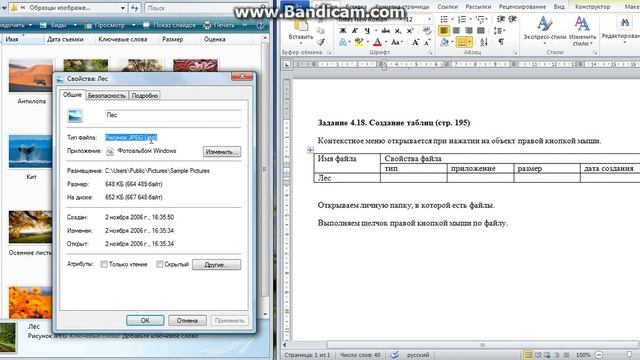
Task: Justify paragraph text in Word
Action: pos(481,31)
